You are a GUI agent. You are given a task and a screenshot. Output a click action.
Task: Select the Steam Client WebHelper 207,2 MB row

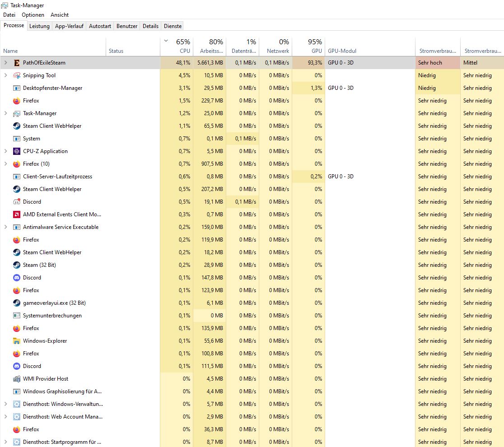[x=252, y=189]
